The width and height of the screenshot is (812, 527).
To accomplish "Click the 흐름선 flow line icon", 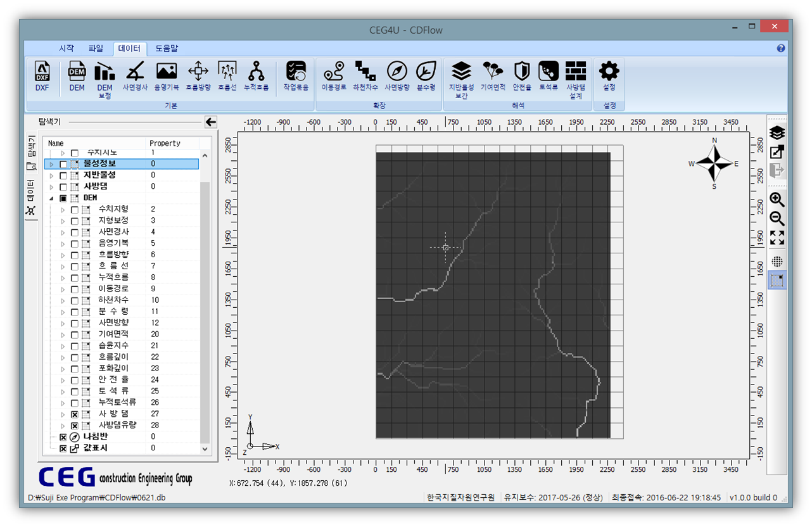I will [227, 76].
